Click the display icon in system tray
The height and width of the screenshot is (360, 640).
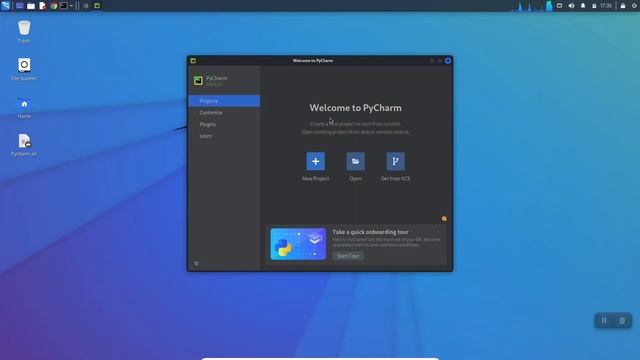click(x=560, y=6)
